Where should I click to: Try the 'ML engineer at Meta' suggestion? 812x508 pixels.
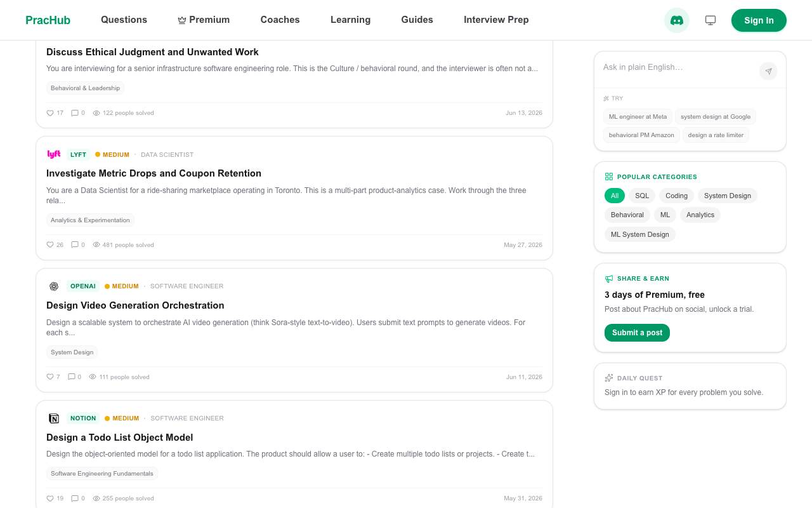pyautogui.click(x=638, y=117)
